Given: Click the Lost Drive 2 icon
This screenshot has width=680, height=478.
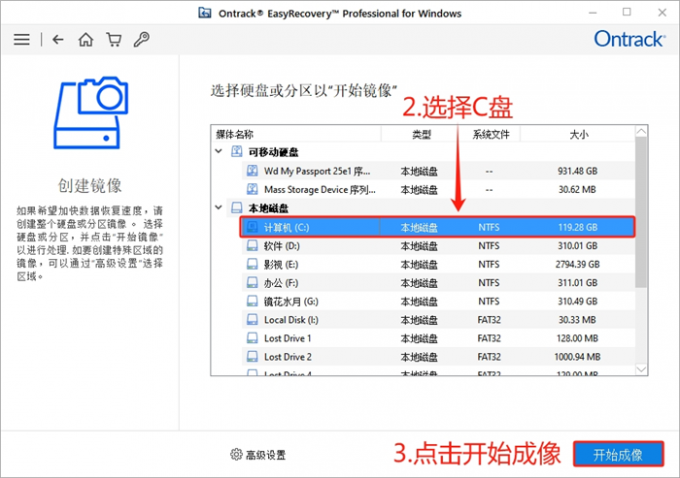Looking at the screenshot, I should point(252,357).
